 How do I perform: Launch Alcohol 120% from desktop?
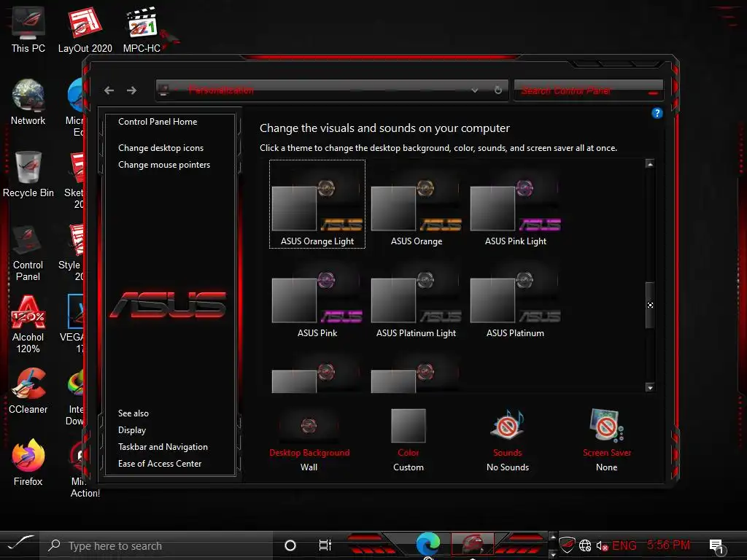[28, 324]
